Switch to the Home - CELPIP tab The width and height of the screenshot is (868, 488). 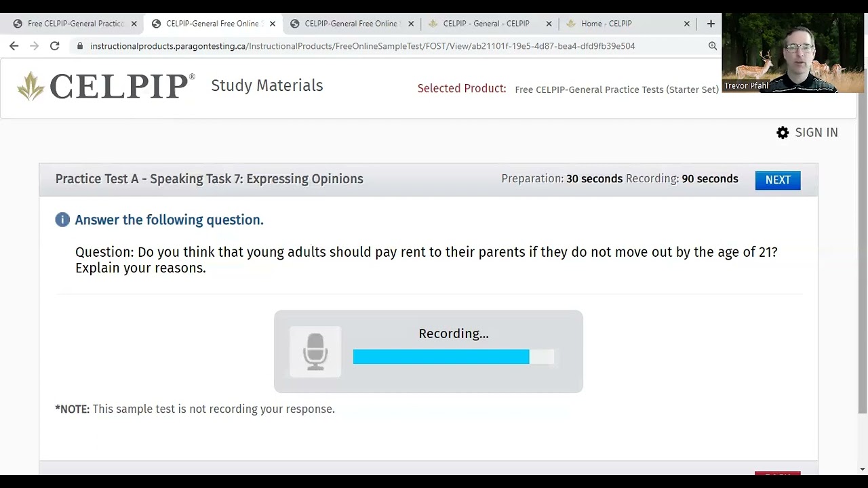click(x=606, y=24)
